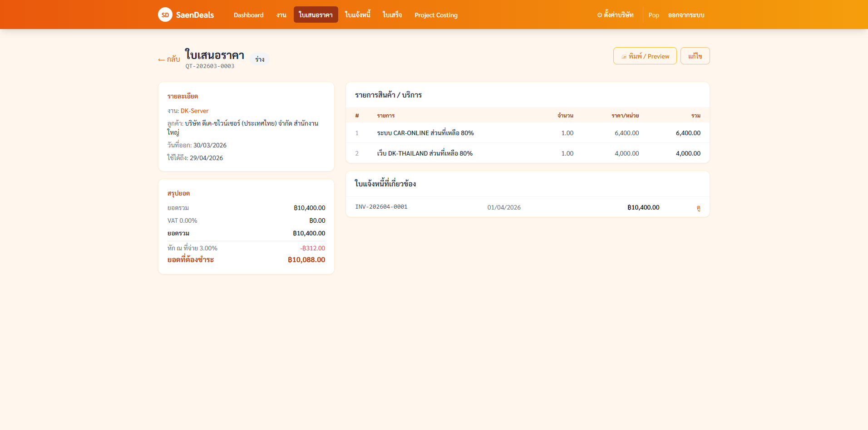Click the แก้ไข edit button
This screenshot has height=430, width=868.
point(695,56)
